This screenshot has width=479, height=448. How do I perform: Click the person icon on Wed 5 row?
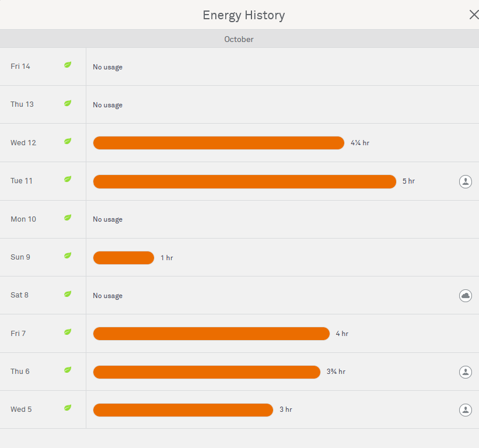point(465,410)
